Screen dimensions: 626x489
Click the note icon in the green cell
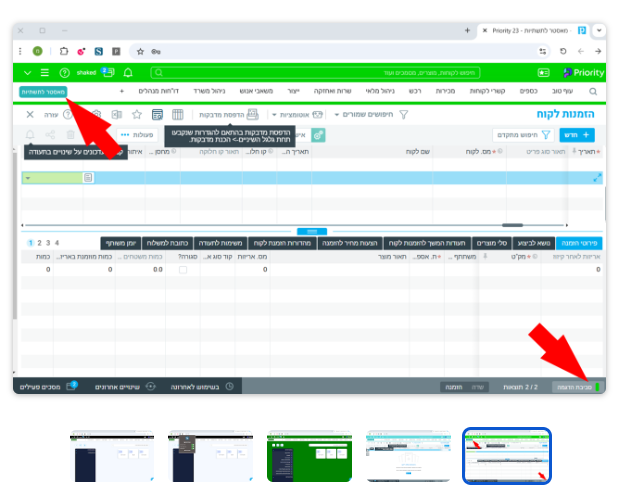(x=88, y=177)
